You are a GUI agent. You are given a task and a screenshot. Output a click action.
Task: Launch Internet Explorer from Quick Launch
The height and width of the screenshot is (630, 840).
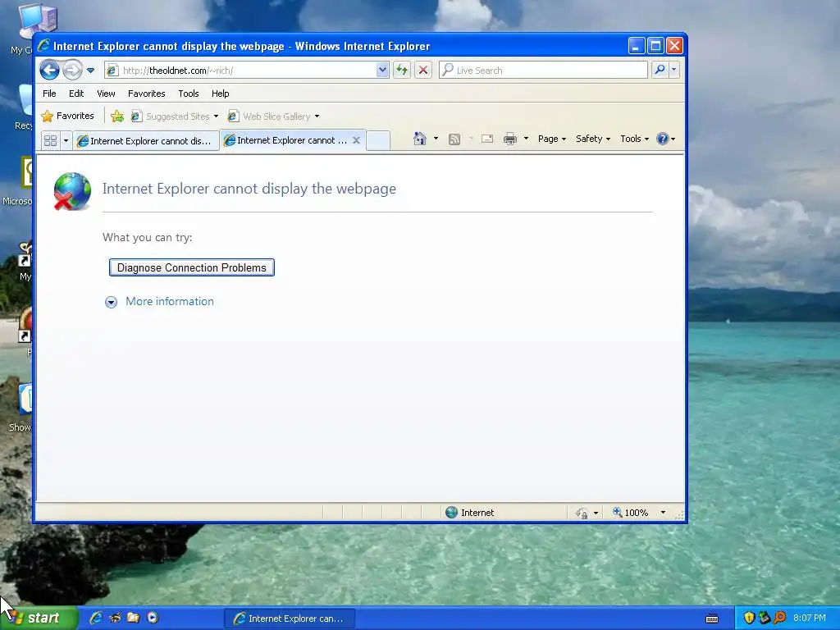96,618
